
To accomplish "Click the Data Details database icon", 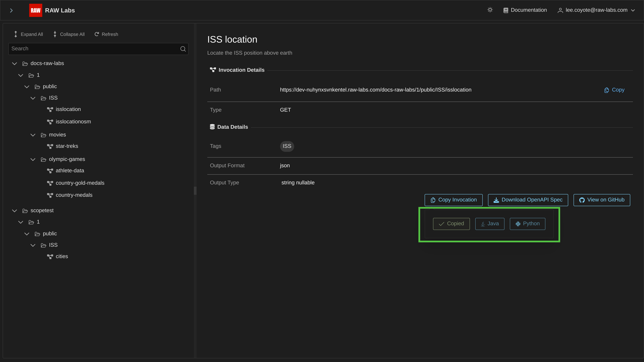I will [212, 127].
